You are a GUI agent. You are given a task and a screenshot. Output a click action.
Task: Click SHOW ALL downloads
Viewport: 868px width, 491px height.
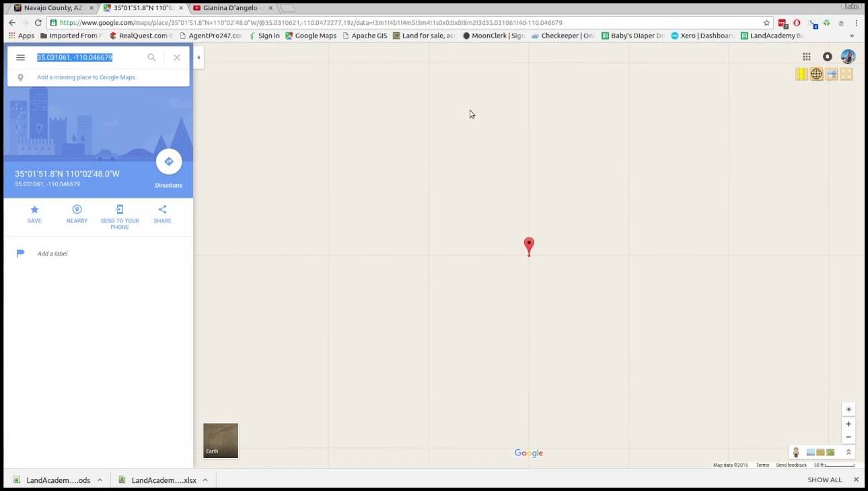coord(825,480)
